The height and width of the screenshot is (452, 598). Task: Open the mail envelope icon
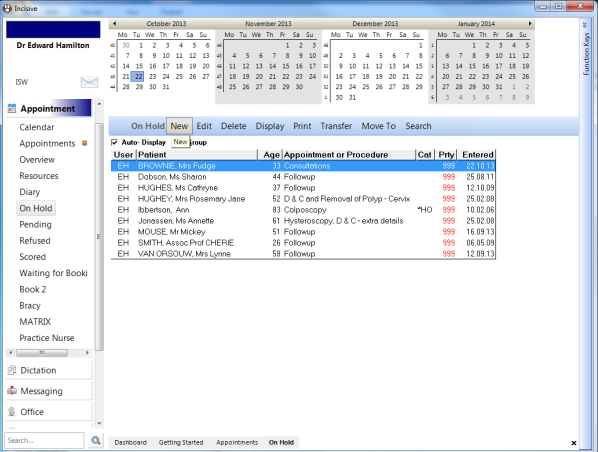coord(89,82)
